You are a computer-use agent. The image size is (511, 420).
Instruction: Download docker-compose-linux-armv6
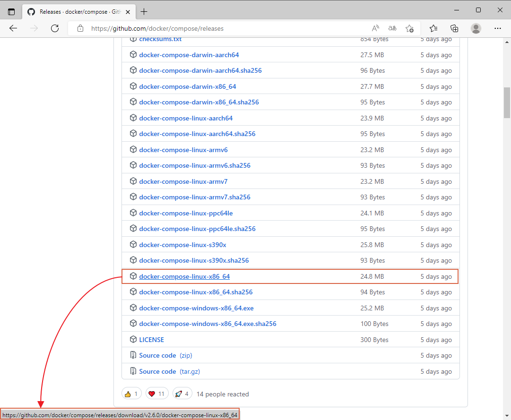point(183,150)
